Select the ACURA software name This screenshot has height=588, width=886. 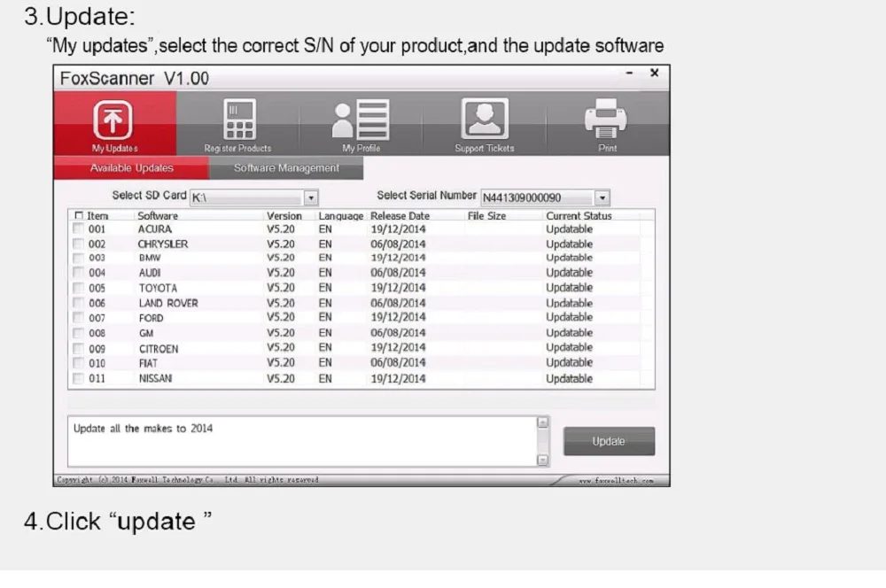coord(155,229)
